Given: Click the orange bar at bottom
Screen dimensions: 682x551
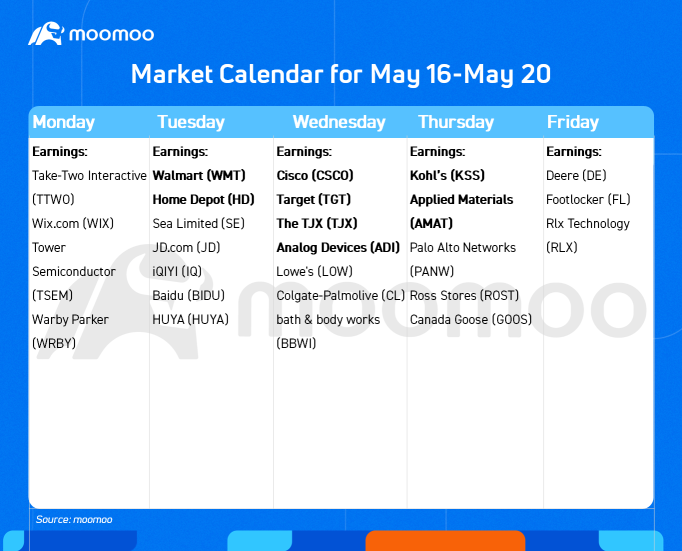Looking at the screenshot, I should point(445,541).
